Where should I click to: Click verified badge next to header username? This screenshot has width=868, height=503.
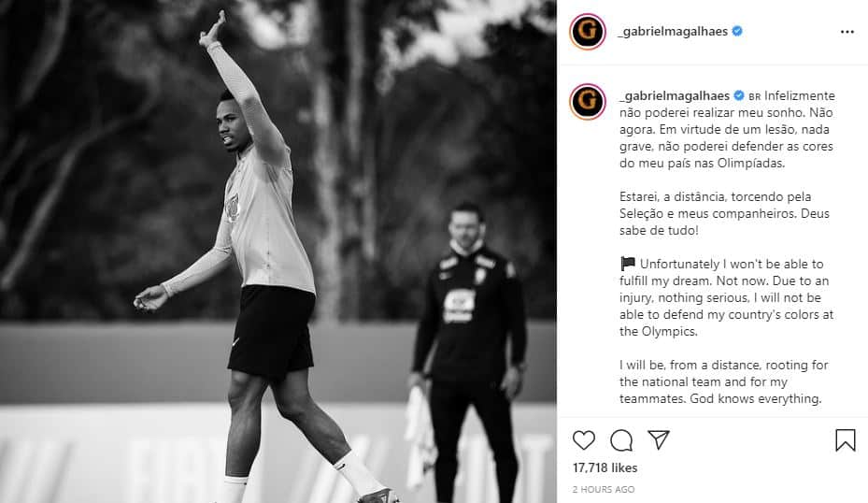[x=737, y=32]
